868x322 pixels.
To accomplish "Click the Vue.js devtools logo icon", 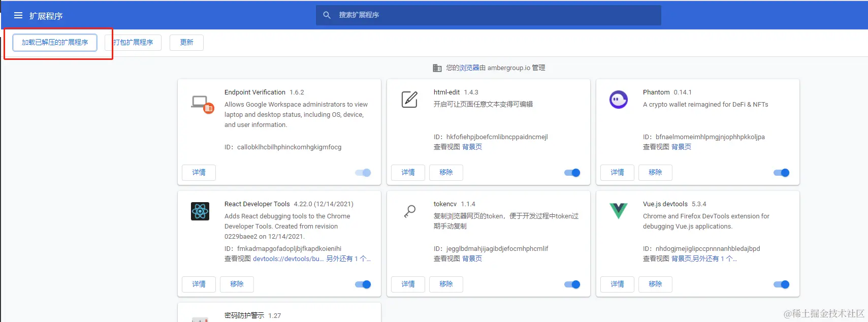I will pos(619,211).
